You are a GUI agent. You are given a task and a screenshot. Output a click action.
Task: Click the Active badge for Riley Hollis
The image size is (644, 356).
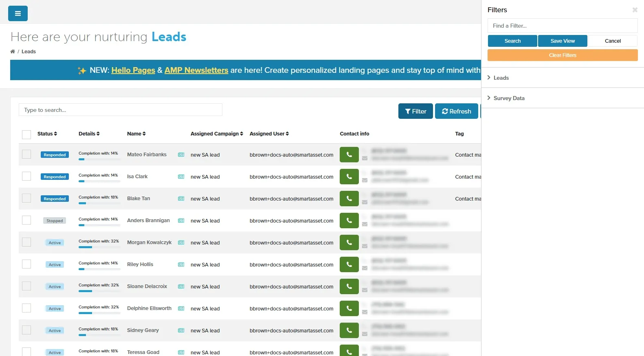(55, 264)
